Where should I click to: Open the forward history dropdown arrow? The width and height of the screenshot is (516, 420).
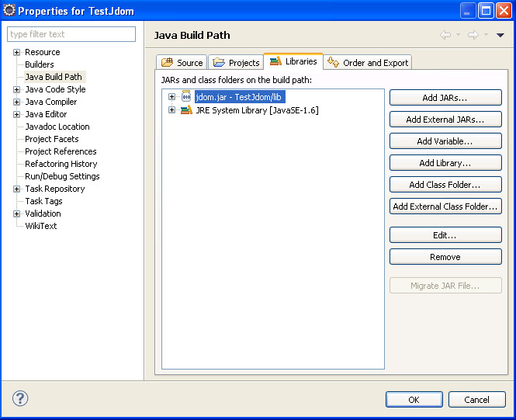tap(486, 35)
